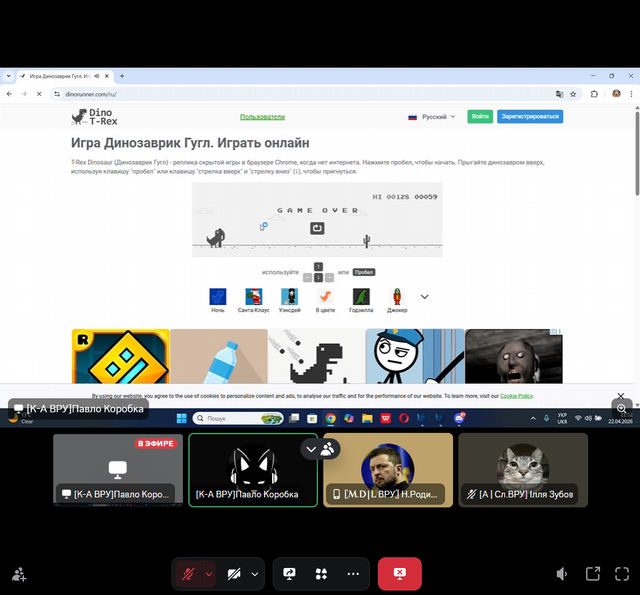The image size is (640, 595).
Task: Go back in Chrome
Action: pyautogui.click(x=9, y=94)
